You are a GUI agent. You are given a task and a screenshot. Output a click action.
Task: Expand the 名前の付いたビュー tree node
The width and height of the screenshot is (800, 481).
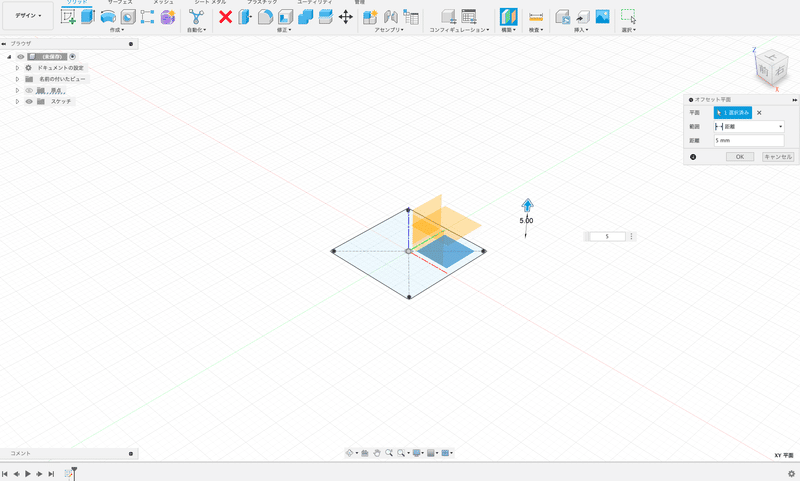pos(17,79)
